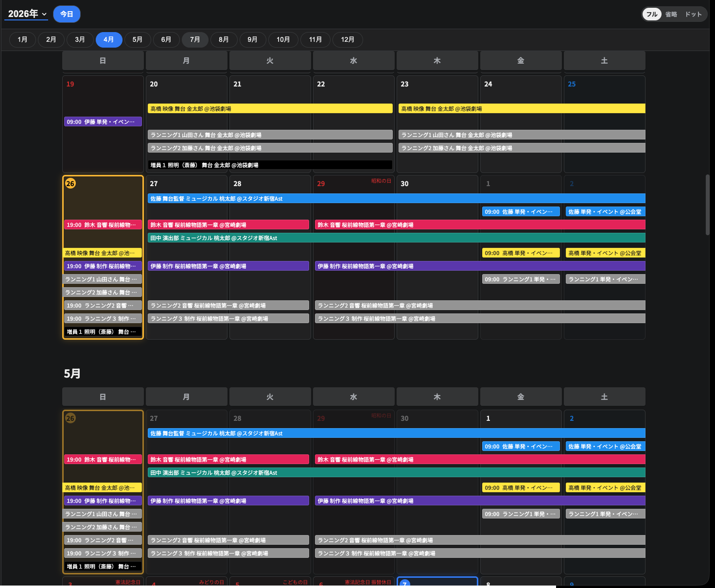
Task: Open green 田中 演出部 ミュージカル桃太郎 bar in April
Action: coord(397,238)
